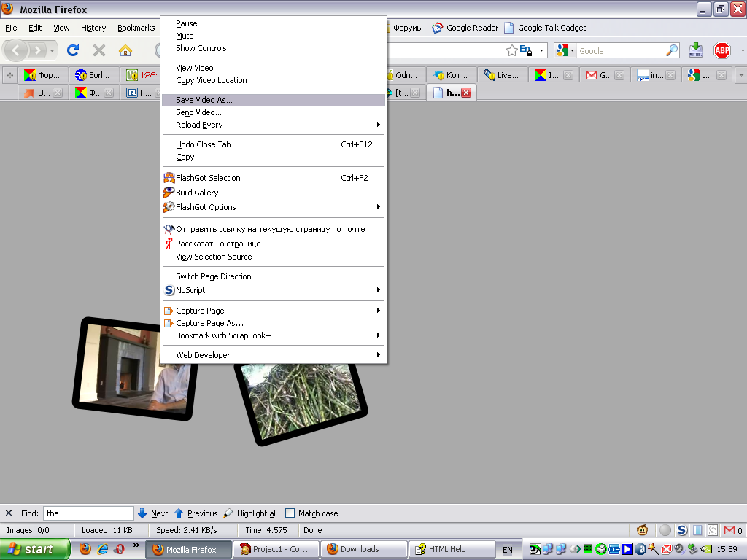This screenshot has height=560, width=747.
Task: Click the Home toolbar button
Action: pyautogui.click(x=125, y=50)
